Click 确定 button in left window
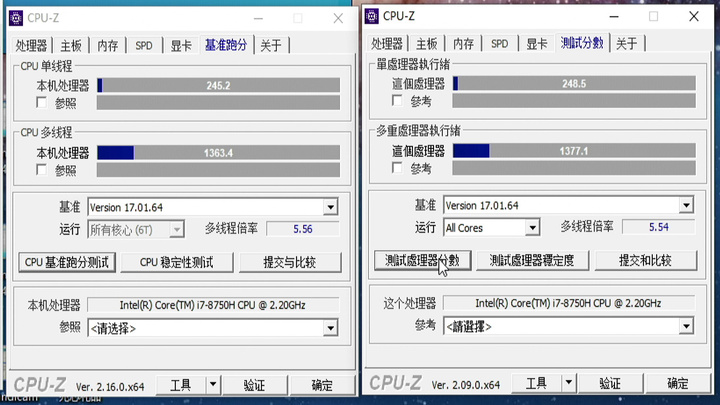The width and height of the screenshot is (720, 405). click(x=322, y=385)
